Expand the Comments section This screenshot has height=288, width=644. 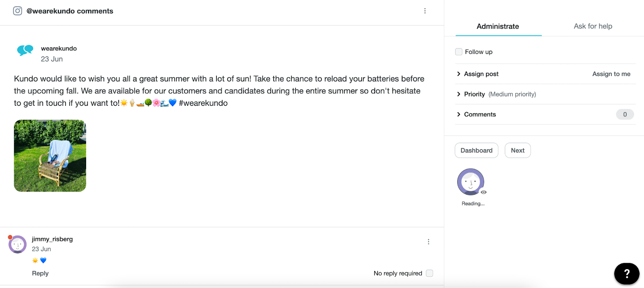pos(480,114)
